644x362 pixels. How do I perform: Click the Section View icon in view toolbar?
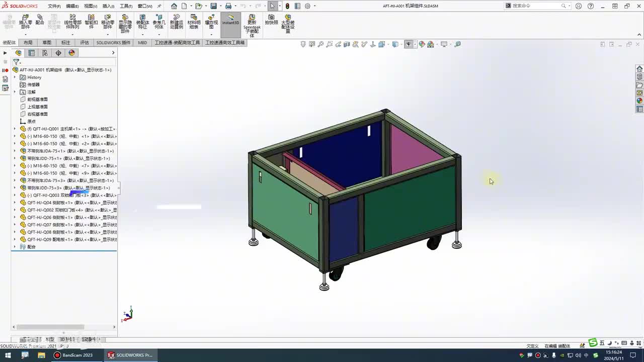(x=347, y=44)
